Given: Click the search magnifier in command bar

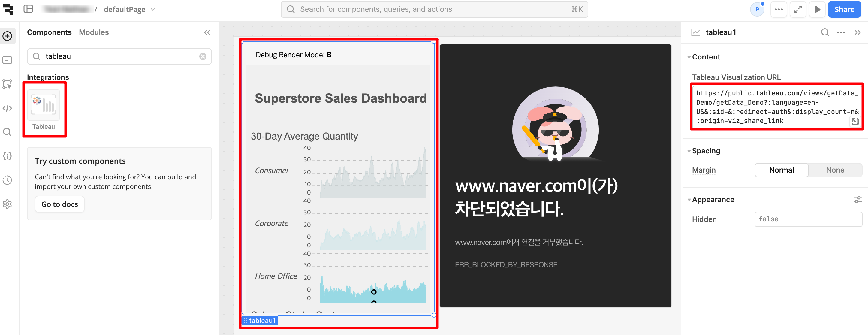Looking at the screenshot, I should click(x=291, y=9).
